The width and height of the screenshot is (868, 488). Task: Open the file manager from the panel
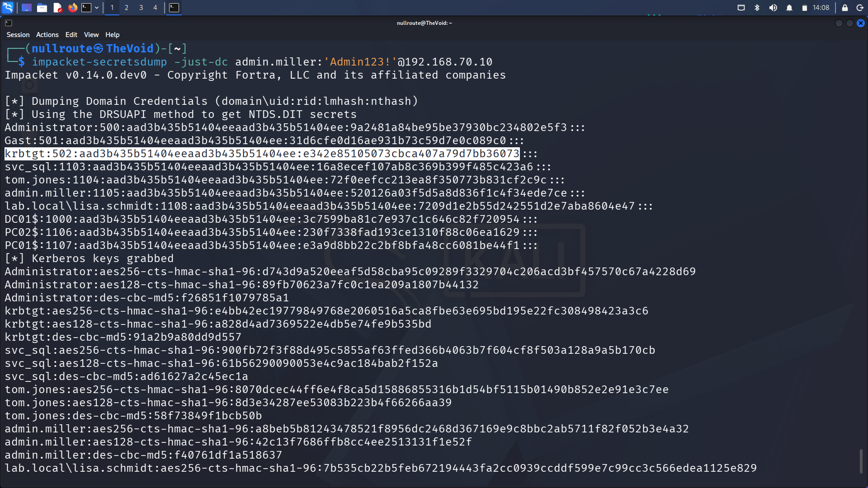42,7
